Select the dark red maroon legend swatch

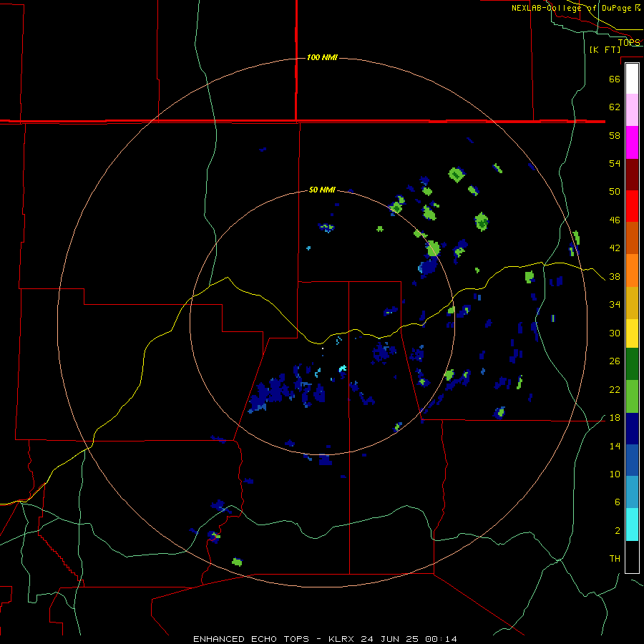632,175
